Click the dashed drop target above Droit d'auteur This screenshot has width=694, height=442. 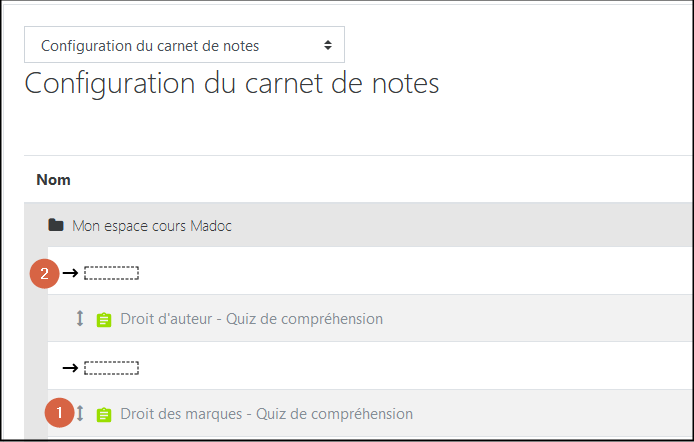tap(111, 273)
